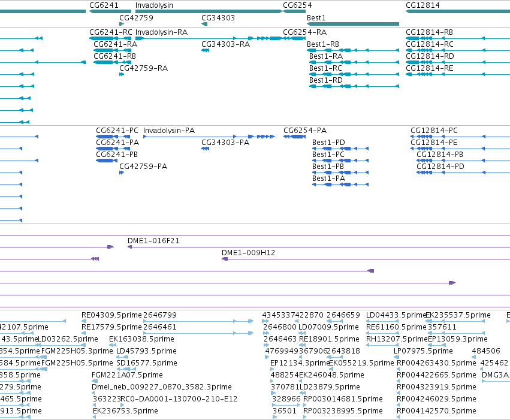
Task: Select EST LD07009.5prime label
Action: (x=328, y=327)
